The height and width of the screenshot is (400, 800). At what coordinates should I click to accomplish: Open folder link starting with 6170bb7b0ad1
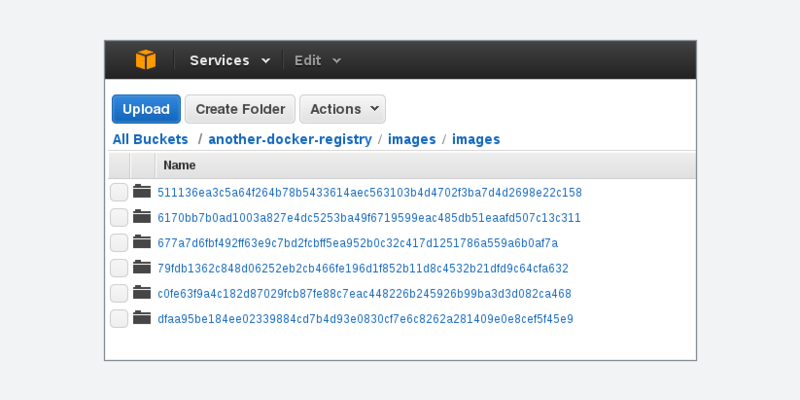[x=369, y=218]
